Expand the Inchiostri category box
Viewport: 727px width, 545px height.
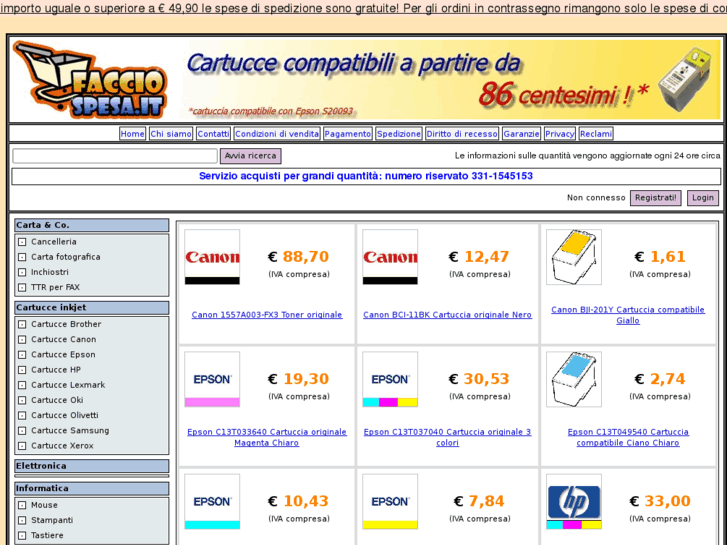pyautogui.click(x=22, y=272)
